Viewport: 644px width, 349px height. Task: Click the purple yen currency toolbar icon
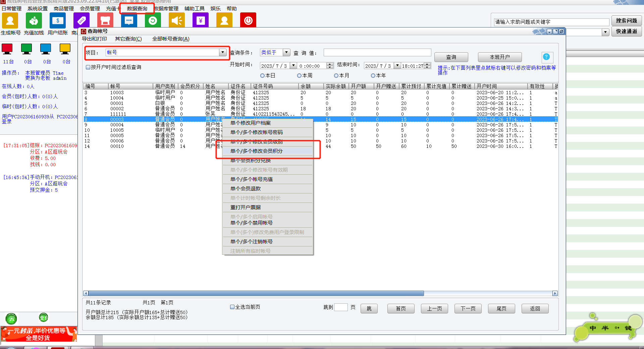point(201,21)
